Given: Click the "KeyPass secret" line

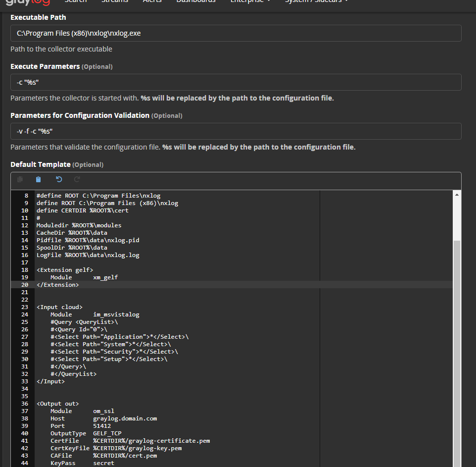Looking at the screenshot, I should coord(82,464).
